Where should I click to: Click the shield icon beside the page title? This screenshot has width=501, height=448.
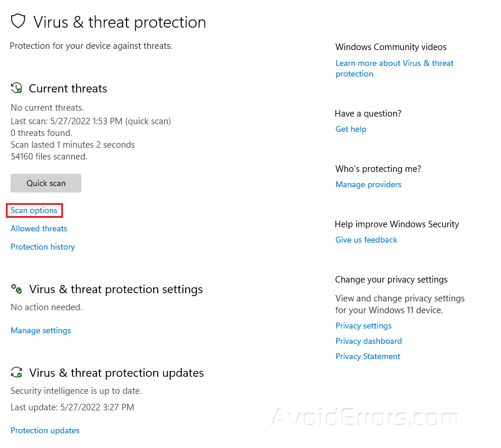point(18,22)
